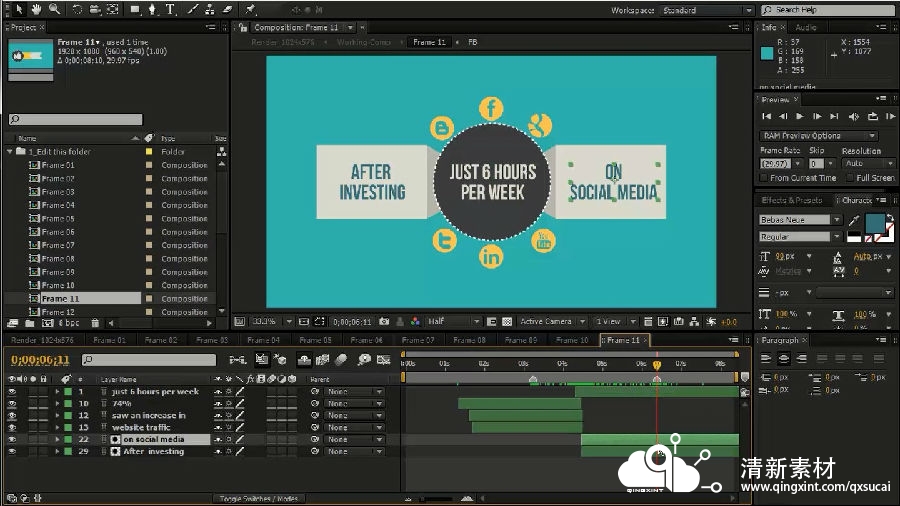Select the Selection arrow tool
The image size is (900, 506).
(x=19, y=9)
